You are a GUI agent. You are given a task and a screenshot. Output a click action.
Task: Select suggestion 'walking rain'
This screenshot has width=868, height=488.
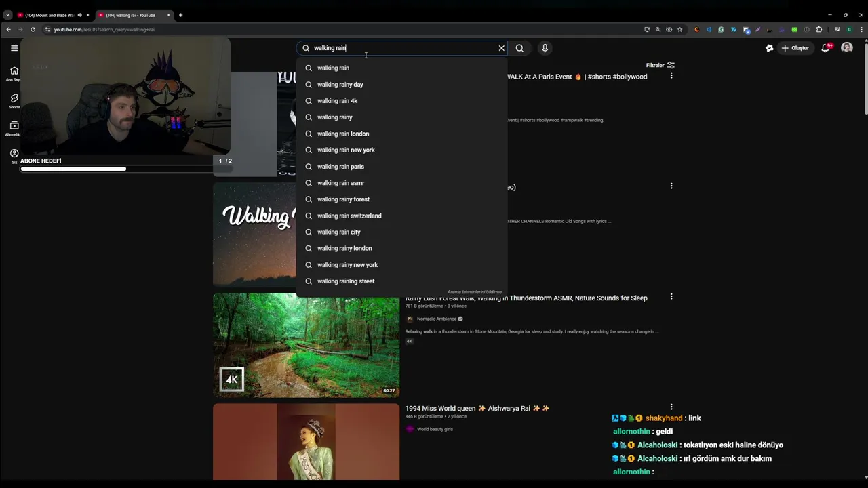click(401, 68)
